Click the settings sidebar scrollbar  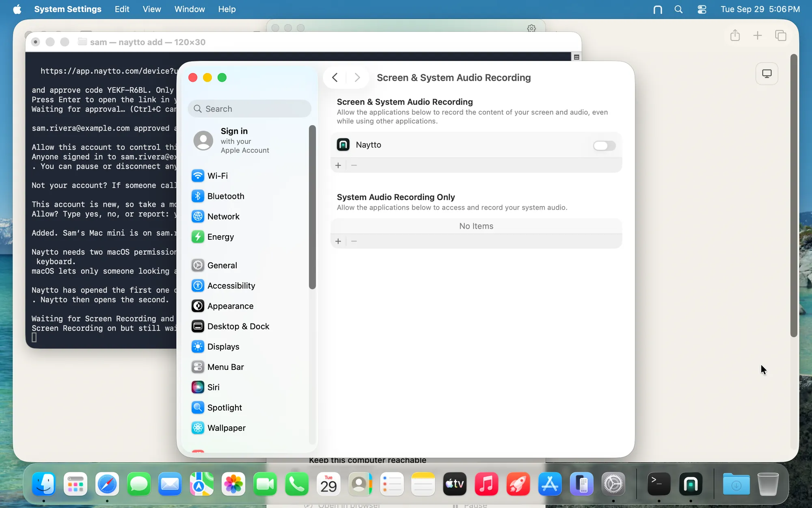pos(312,207)
